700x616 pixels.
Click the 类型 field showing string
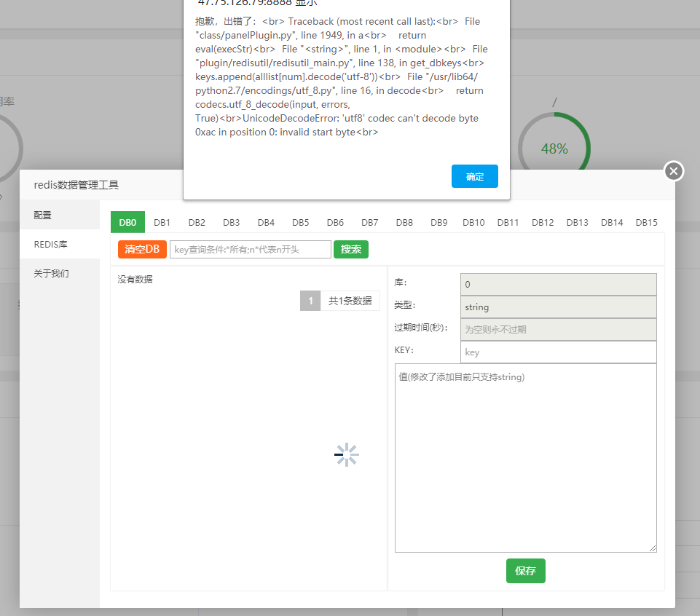point(559,307)
